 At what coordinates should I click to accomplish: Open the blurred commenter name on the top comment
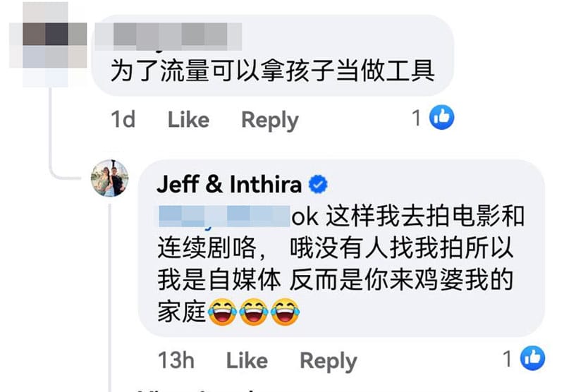tap(168, 37)
